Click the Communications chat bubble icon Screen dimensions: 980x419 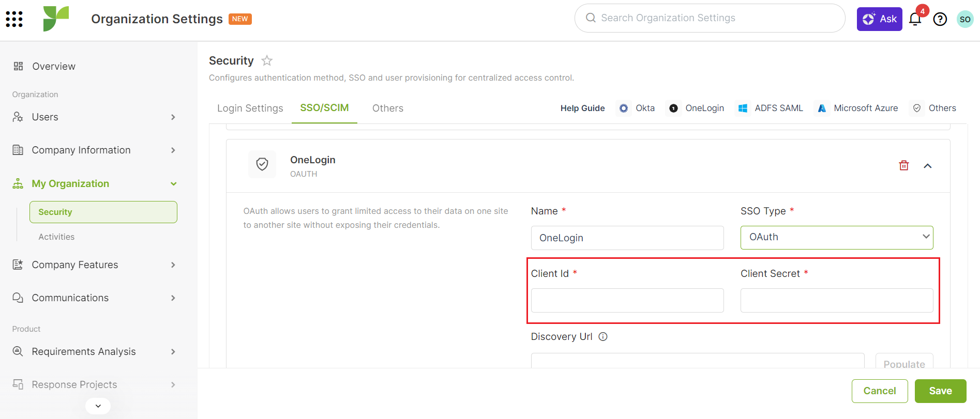coord(18,298)
